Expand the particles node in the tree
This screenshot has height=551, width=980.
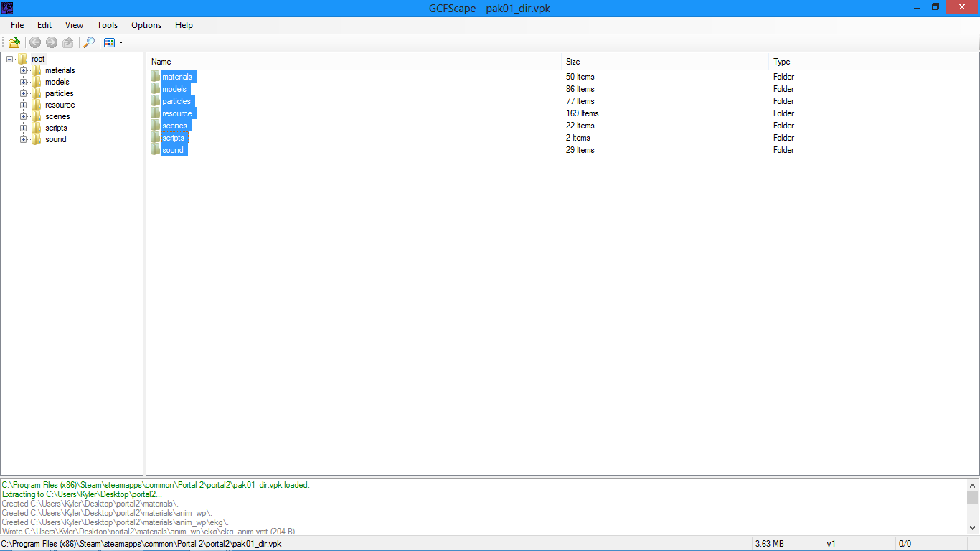click(x=23, y=93)
